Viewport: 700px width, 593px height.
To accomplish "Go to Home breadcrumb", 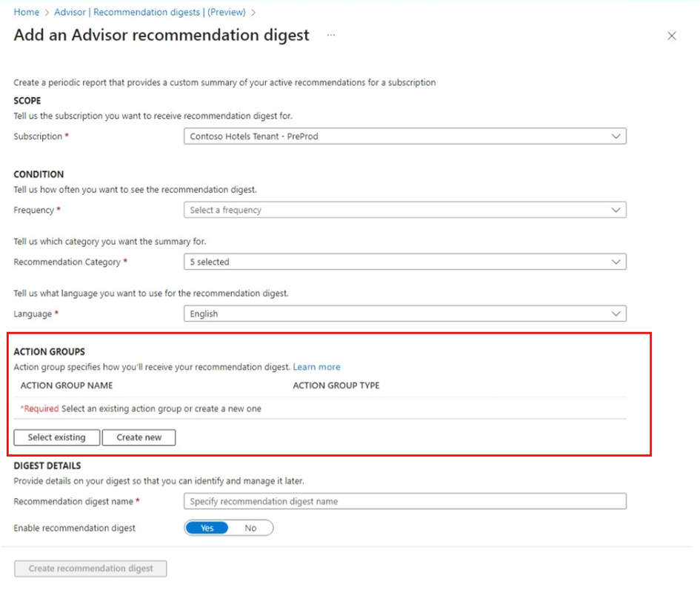I will click(x=27, y=12).
